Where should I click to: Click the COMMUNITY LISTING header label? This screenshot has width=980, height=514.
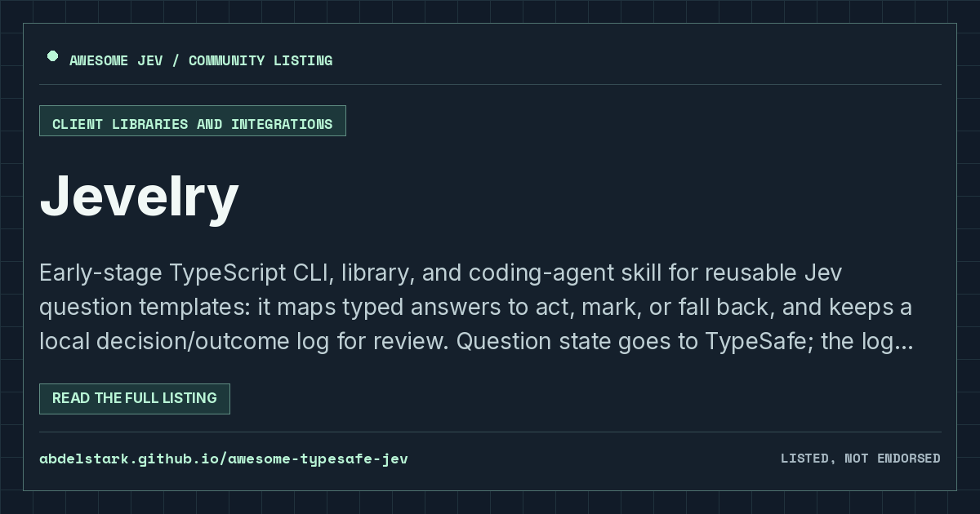(x=261, y=60)
